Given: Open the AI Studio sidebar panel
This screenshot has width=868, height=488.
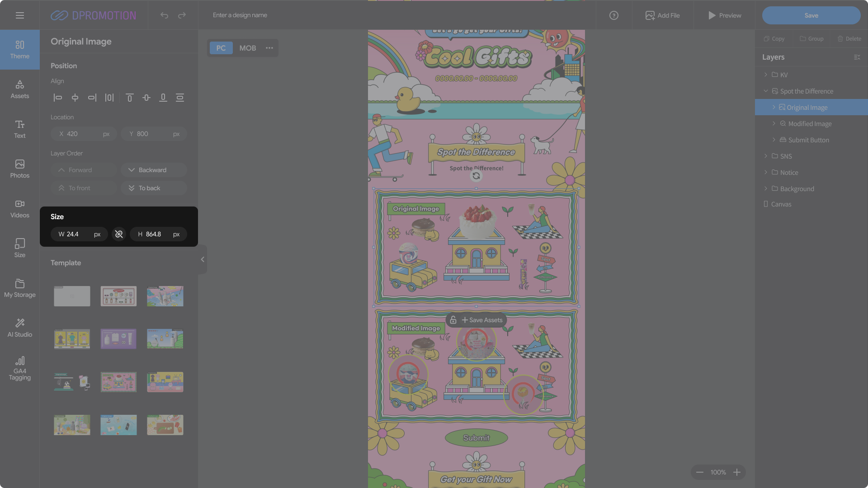Looking at the screenshot, I should click(x=20, y=328).
